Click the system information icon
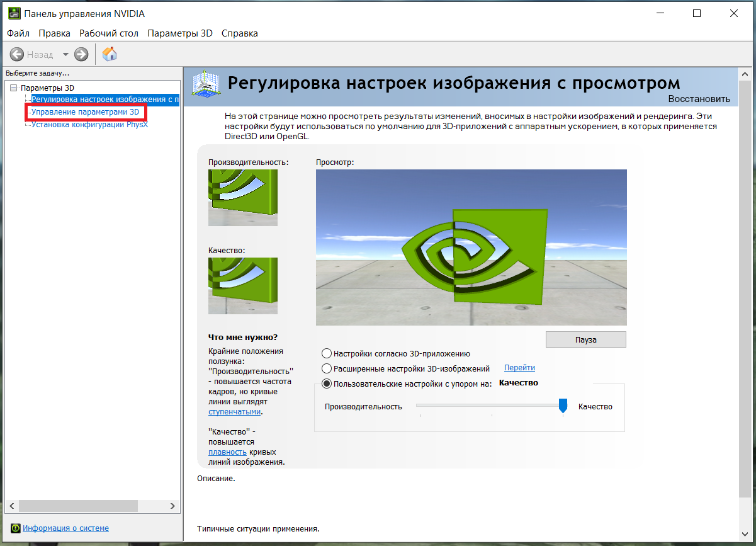Screen dimensions: 756x546 pyautogui.click(x=16, y=528)
